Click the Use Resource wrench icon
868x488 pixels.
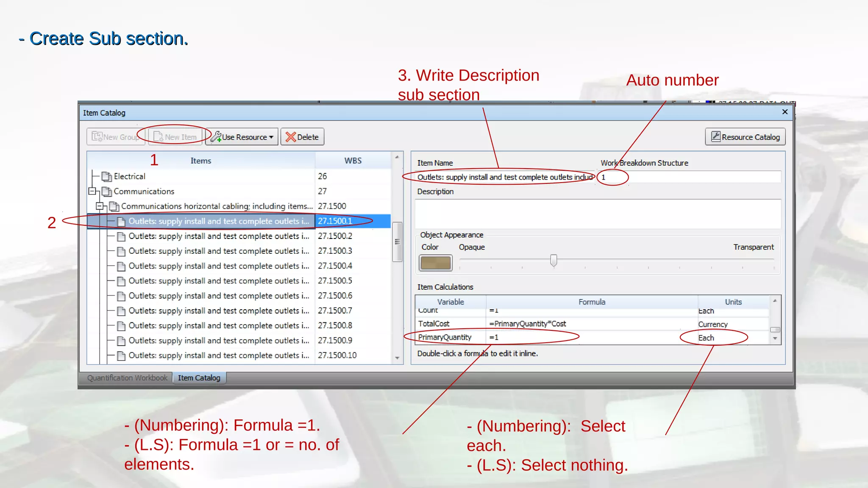[x=216, y=137]
